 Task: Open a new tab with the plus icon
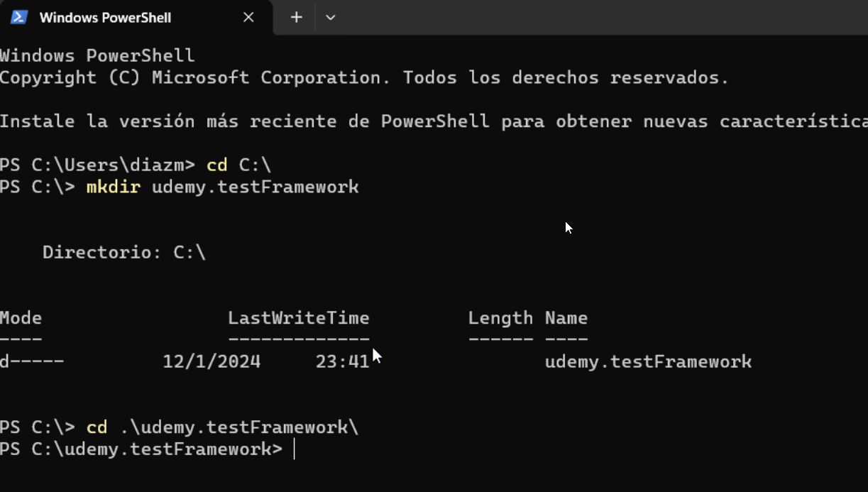[295, 18]
